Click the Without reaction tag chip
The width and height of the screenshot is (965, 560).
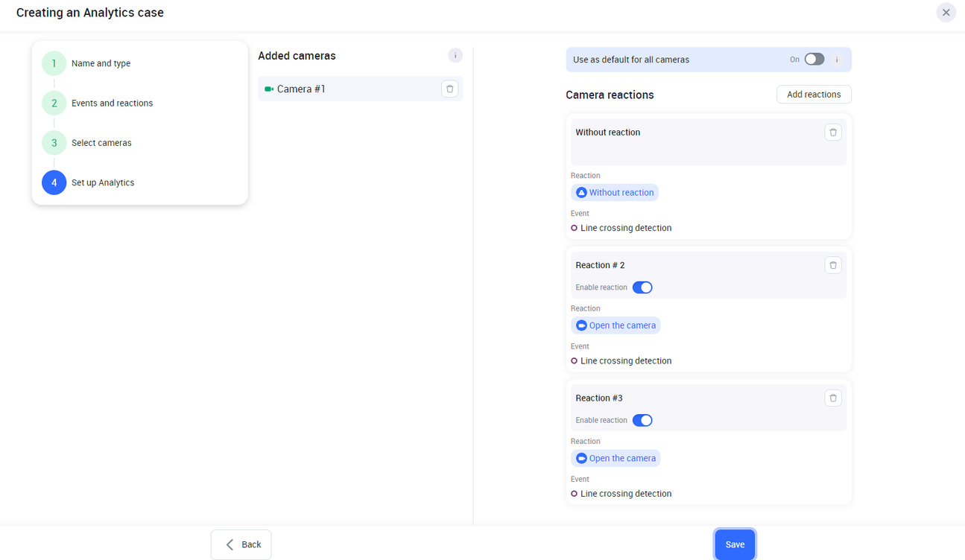(615, 193)
